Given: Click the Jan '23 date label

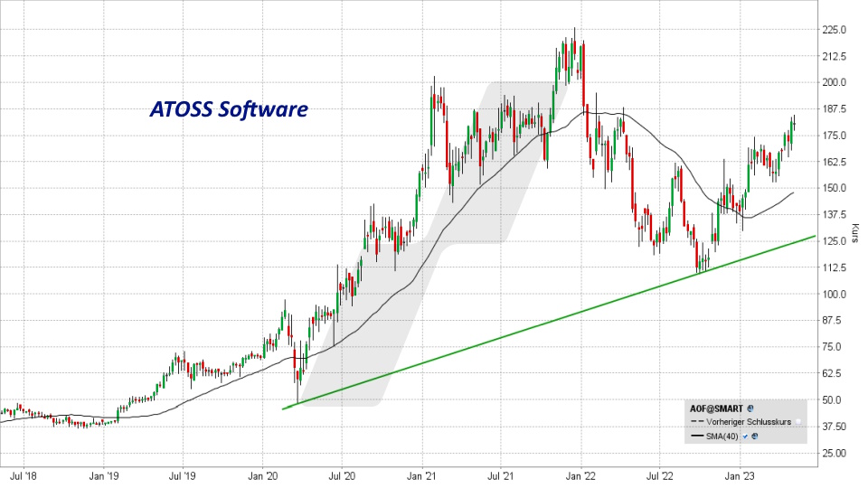Looking at the screenshot, I should coord(741,476).
